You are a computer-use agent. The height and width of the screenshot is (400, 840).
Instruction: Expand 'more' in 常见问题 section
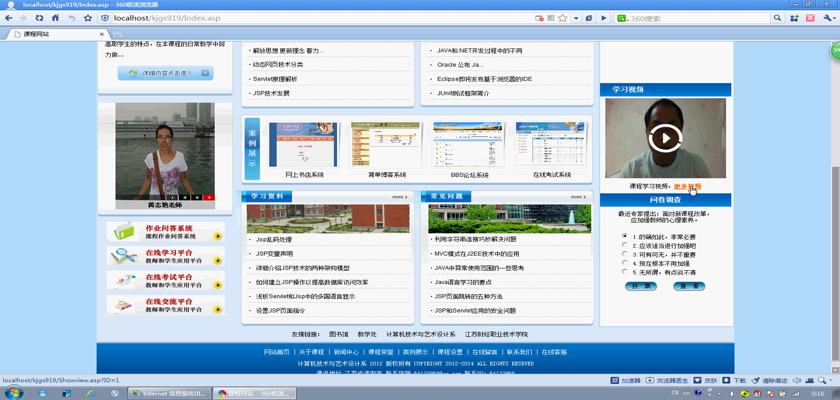click(x=578, y=197)
